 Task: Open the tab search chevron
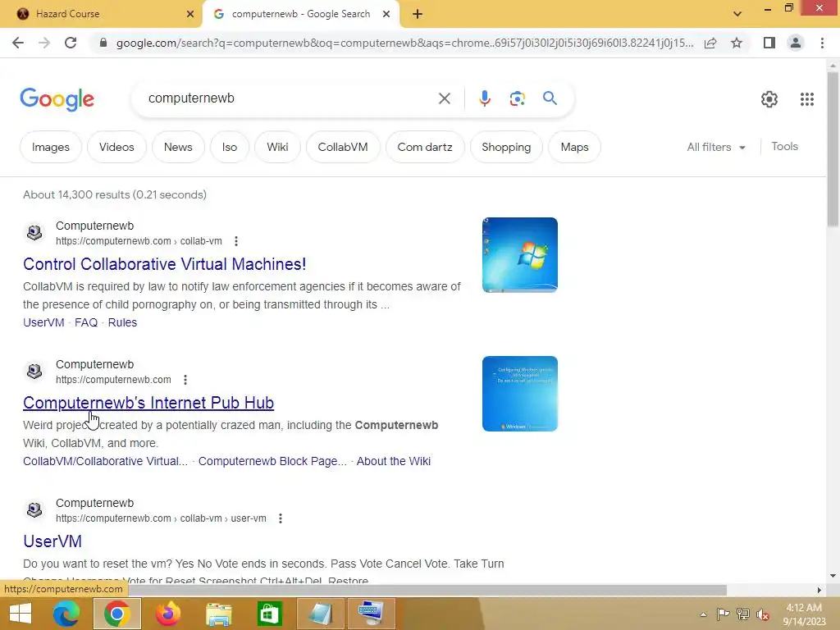click(x=737, y=15)
